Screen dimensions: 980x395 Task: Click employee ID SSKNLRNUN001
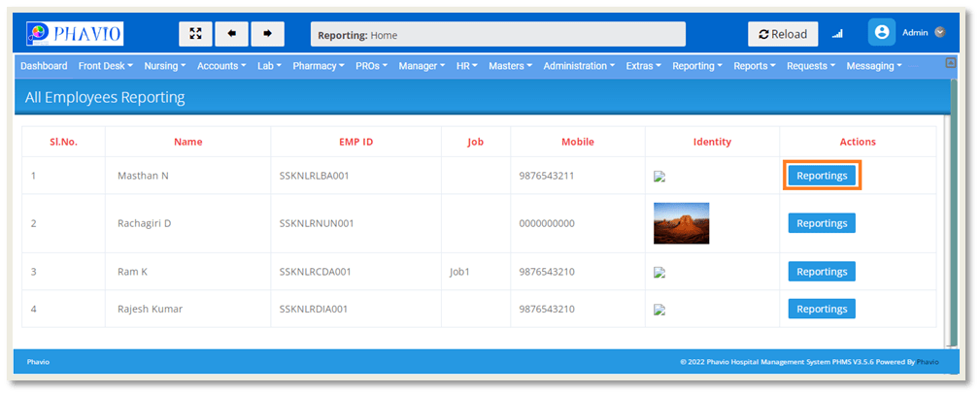click(x=317, y=223)
